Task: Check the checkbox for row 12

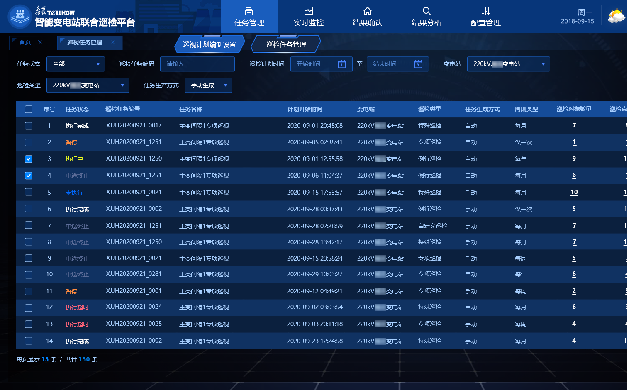Action: (x=28, y=308)
